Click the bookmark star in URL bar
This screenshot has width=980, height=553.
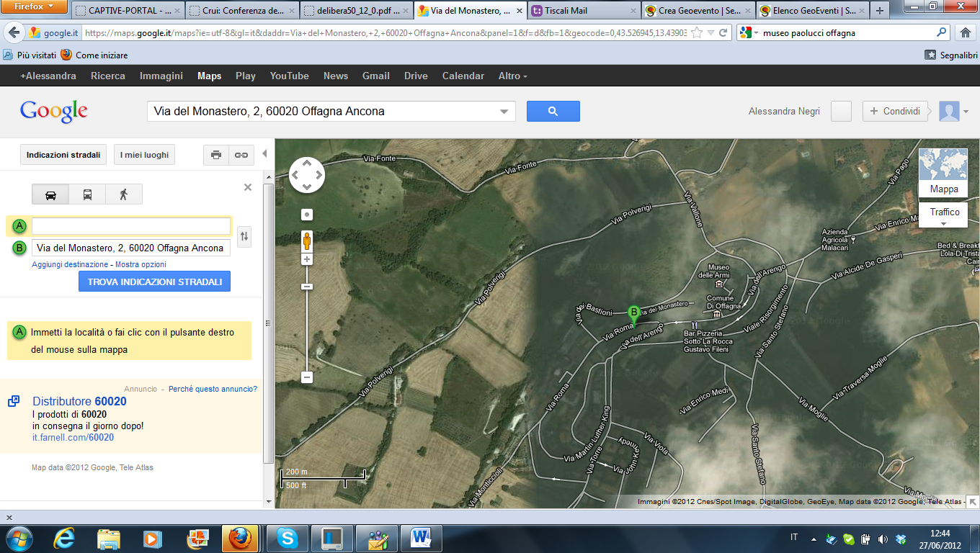tap(696, 33)
